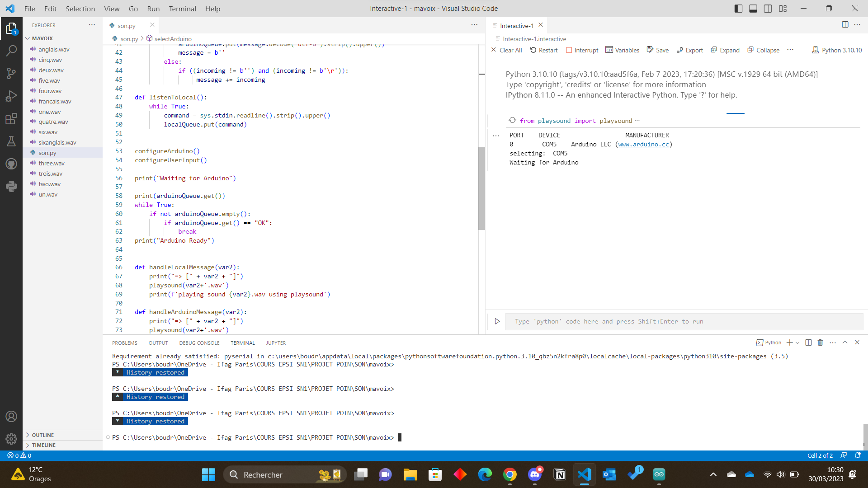Image resolution: width=868 pixels, height=488 pixels.
Task: Open the Extensions view
Action: pos(11,119)
